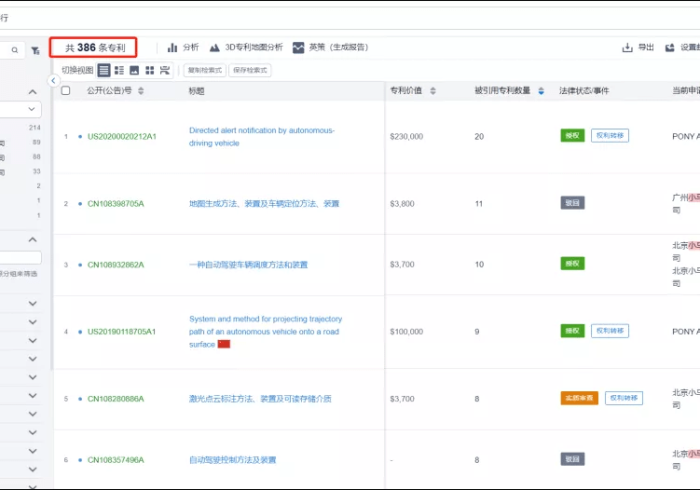Select the image view icon

point(134,71)
